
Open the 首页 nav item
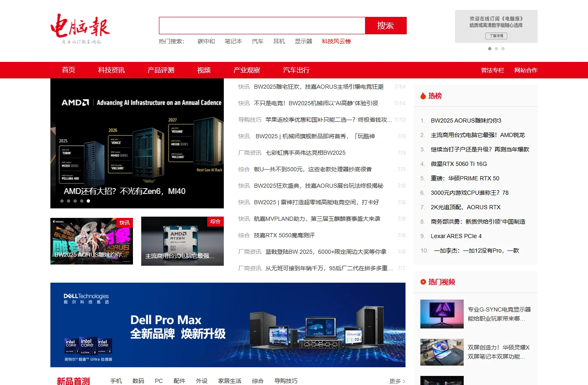69,70
